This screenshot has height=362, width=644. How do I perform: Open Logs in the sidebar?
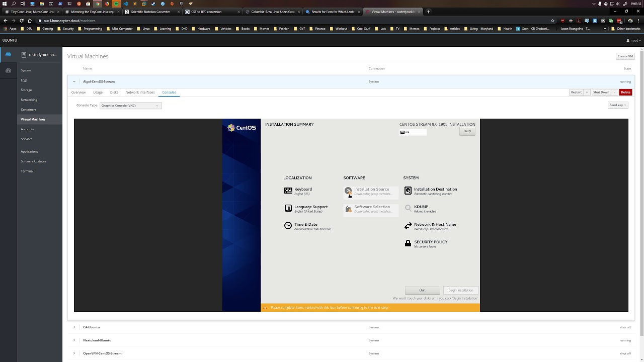24,80
